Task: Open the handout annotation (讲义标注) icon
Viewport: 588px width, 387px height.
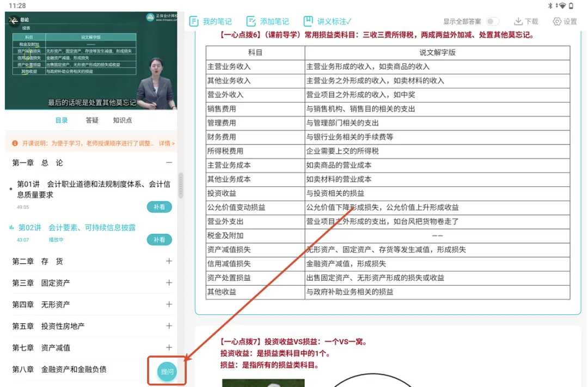Action: pos(308,21)
